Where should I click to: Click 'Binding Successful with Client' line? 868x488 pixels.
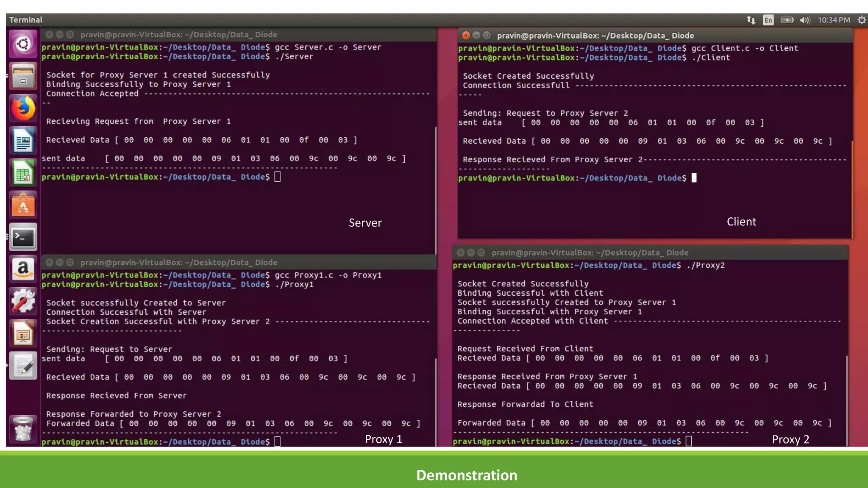pos(530,293)
